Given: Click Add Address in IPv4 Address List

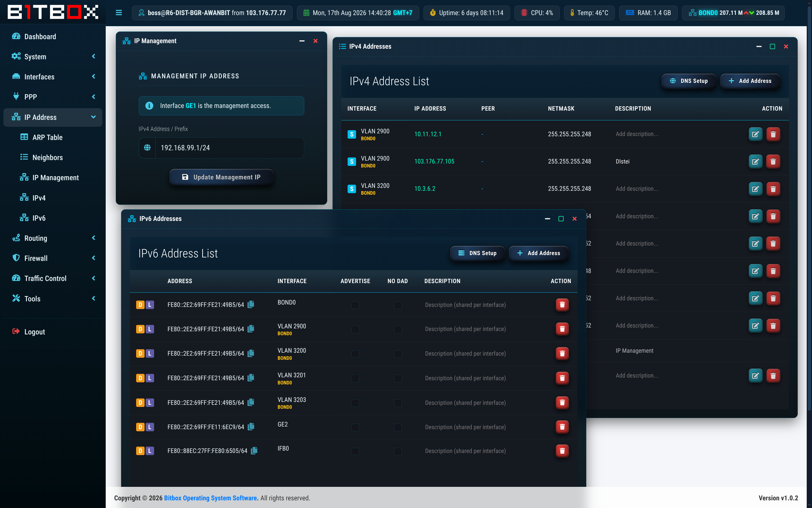Looking at the screenshot, I should click(750, 81).
